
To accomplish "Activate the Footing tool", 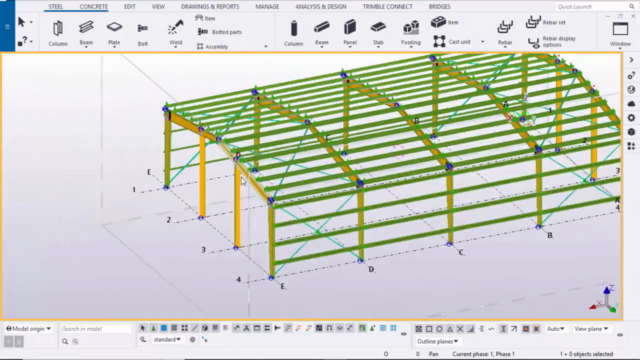I will (x=411, y=32).
